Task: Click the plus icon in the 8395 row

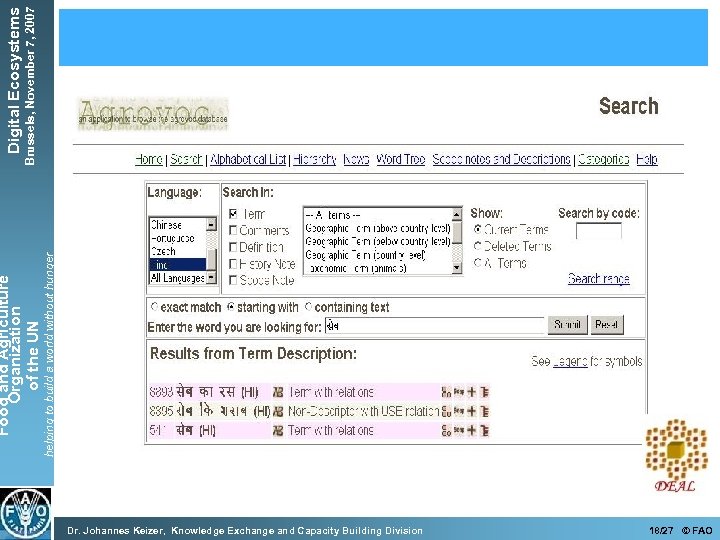Action: point(471,411)
